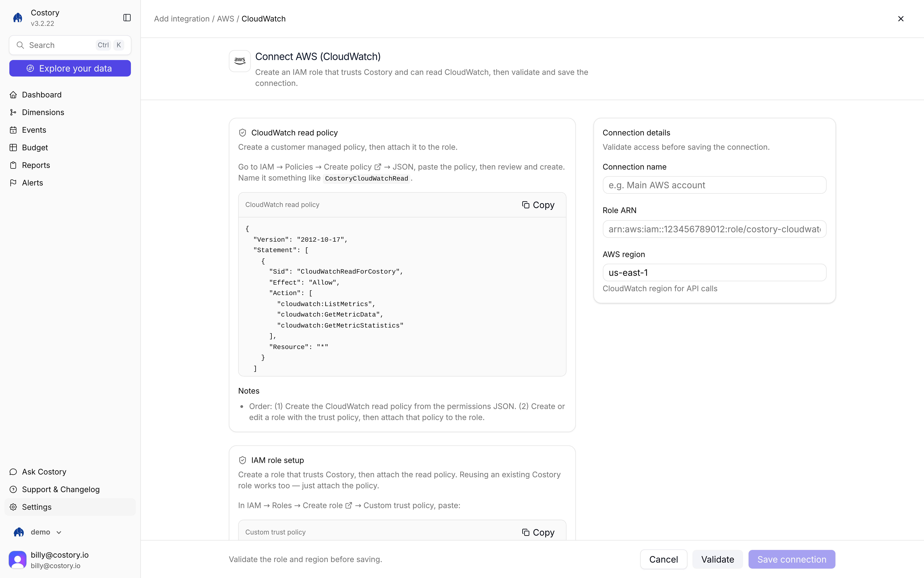The image size is (924, 578).
Task: Click the billy@costory.io avatar icon
Action: (x=18, y=560)
